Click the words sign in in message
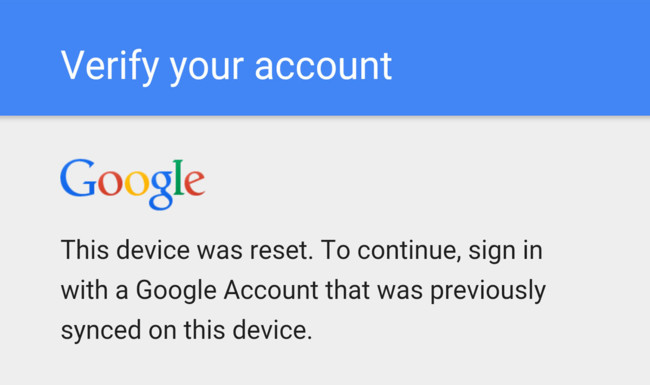 [505, 252]
